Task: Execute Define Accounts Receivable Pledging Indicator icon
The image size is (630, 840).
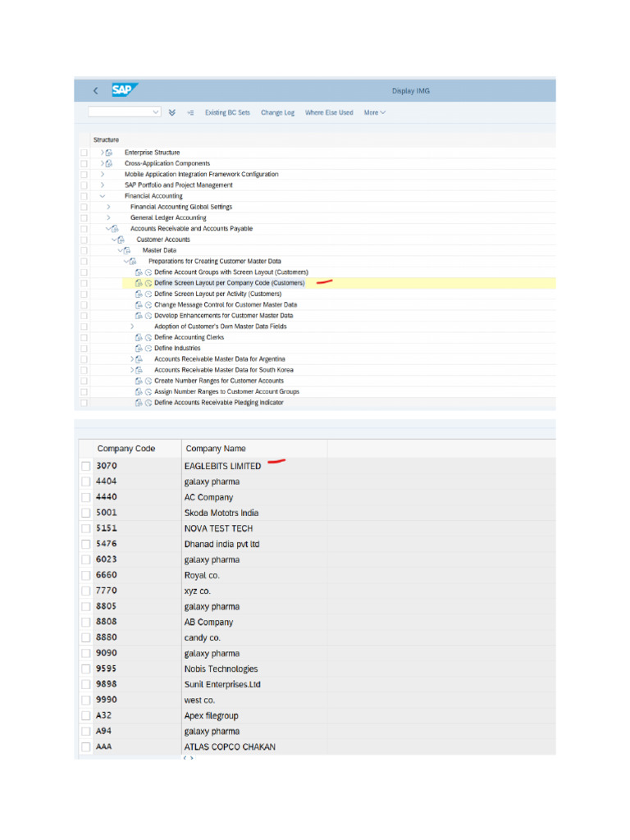Action: pos(148,402)
